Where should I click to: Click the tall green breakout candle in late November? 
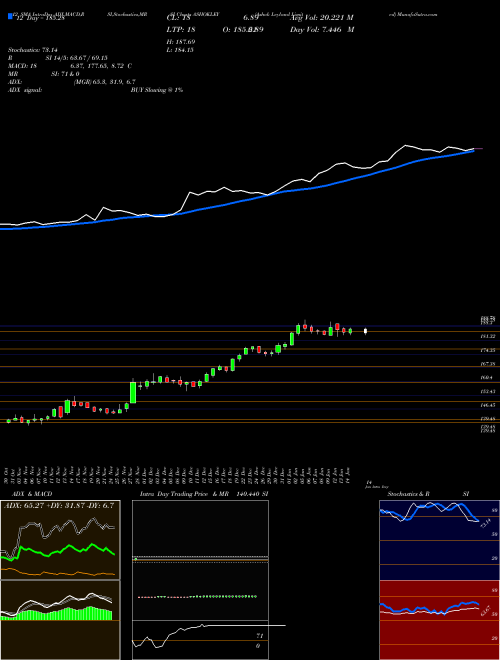point(133,392)
